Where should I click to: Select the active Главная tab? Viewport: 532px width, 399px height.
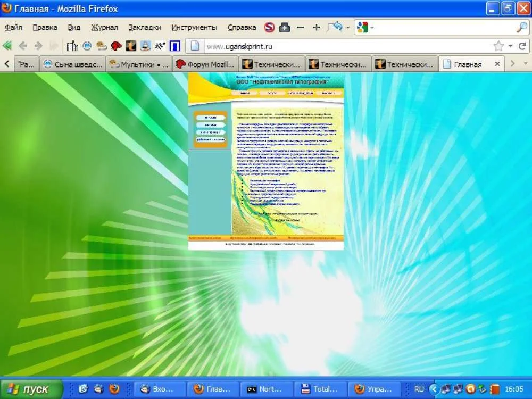point(468,64)
